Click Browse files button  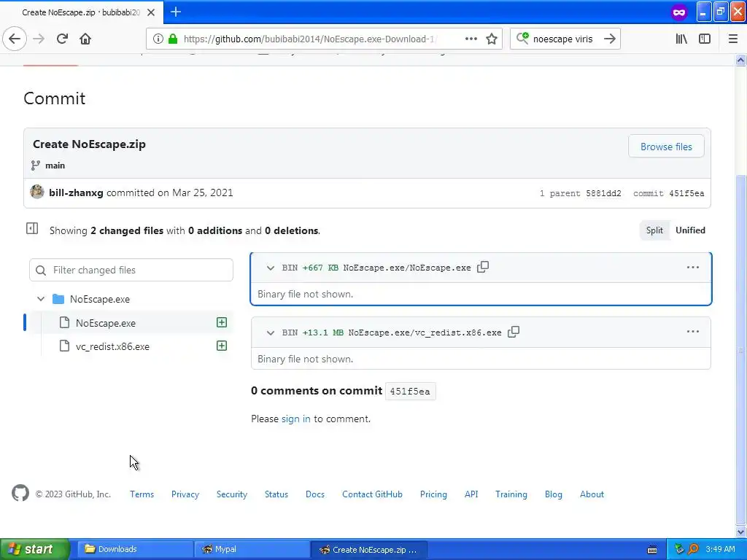[x=666, y=147]
